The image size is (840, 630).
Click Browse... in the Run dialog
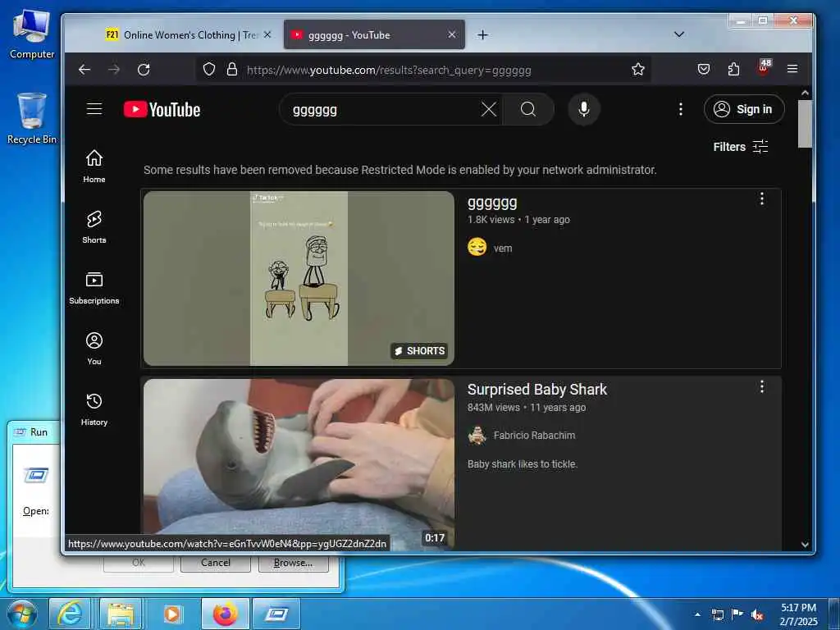point(293,563)
